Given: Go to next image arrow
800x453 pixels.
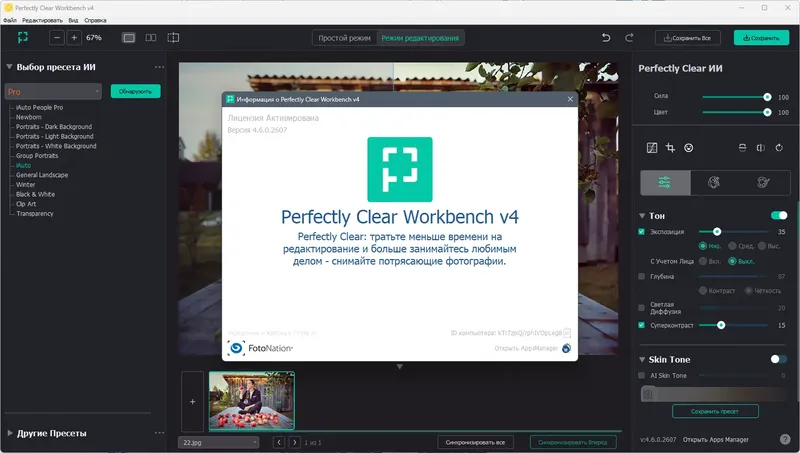Looking at the screenshot, I should pos(294,442).
